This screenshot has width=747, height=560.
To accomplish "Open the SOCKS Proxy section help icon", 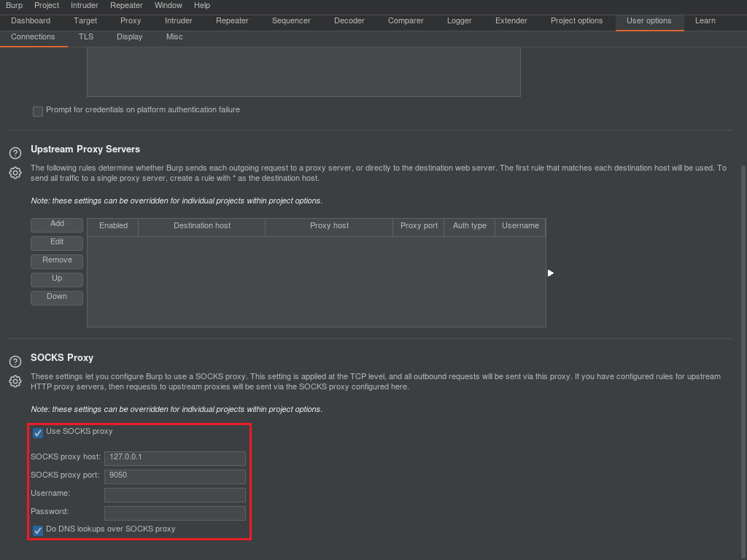I will tap(15, 362).
